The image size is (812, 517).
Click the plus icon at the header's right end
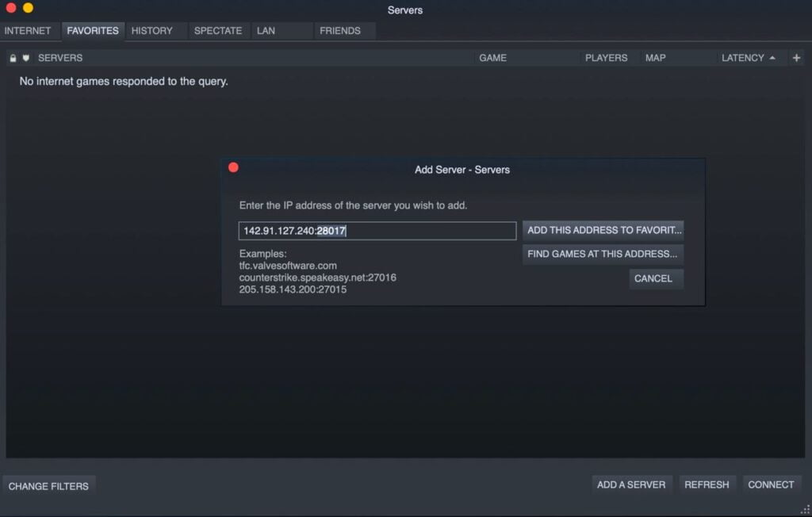point(798,57)
